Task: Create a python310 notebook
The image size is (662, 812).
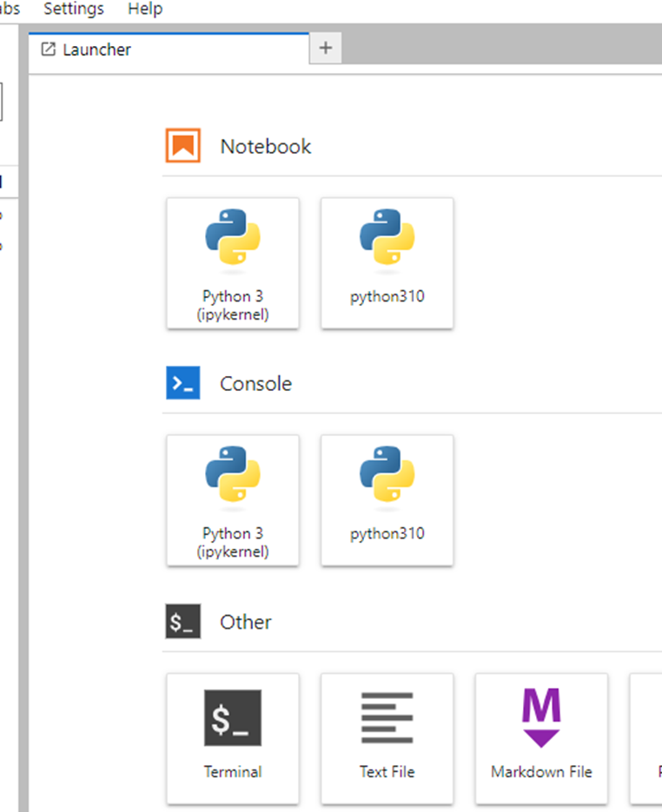Action: (x=387, y=263)
